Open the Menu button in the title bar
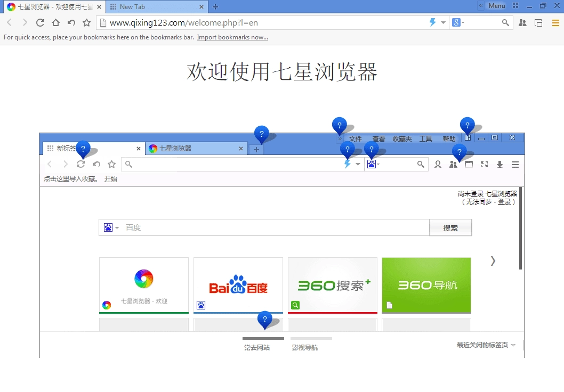The width and height of the screenshot is (564, 392). tap(497, 6)
